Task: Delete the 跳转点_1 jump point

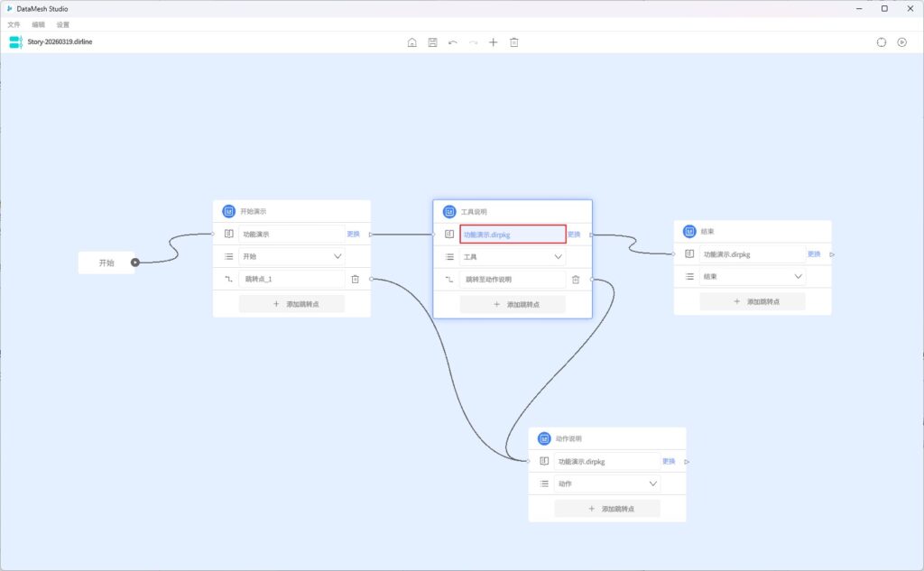Action: [x=355, y=280]
